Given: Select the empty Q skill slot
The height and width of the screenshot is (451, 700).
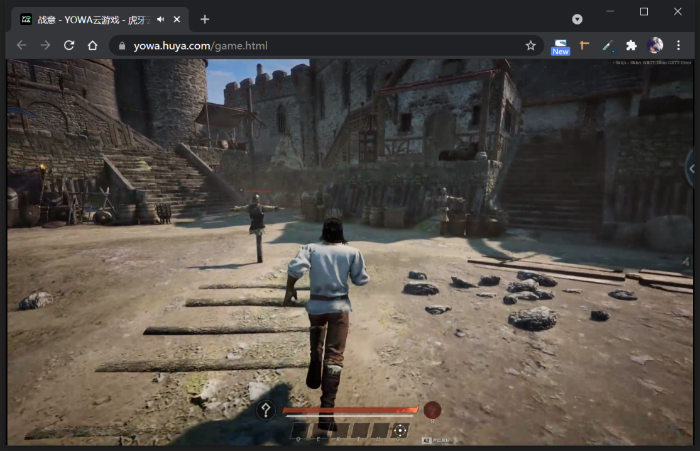Looking at the screenshot, I should click(300, 431).
